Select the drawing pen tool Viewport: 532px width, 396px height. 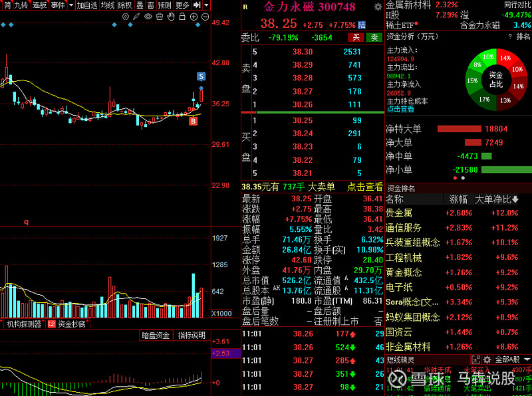tap(137, 17)
